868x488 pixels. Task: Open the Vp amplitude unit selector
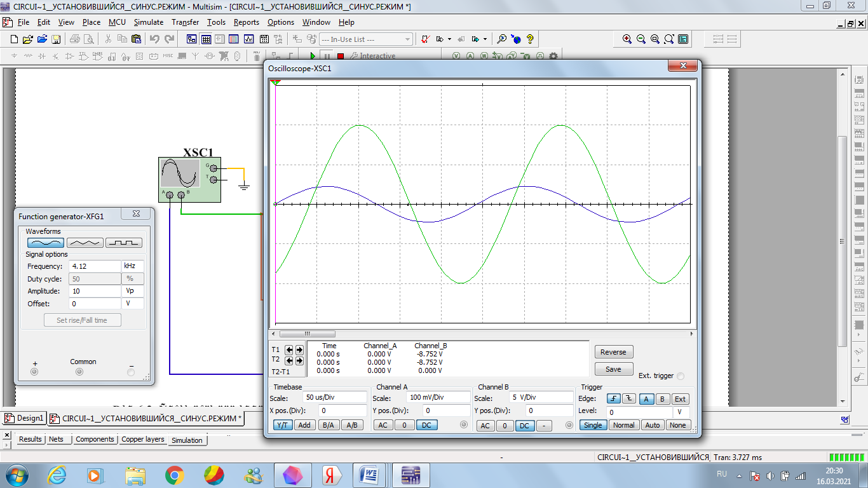click(132, 291)
